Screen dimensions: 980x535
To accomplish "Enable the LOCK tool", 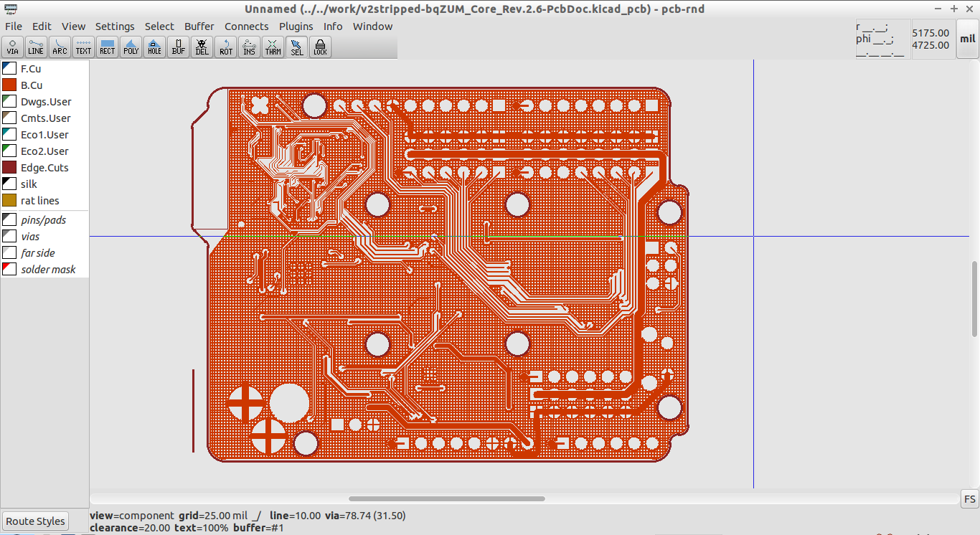I will pyautogui.click(x=320, y=47).
